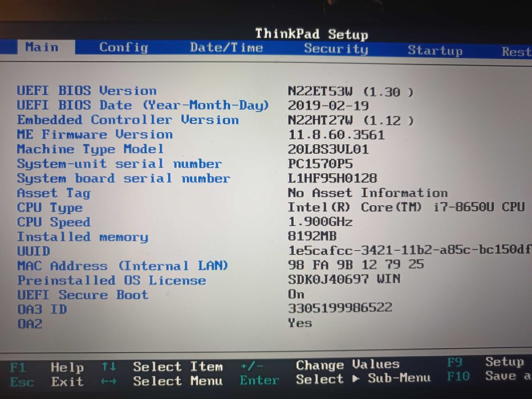
Task: Open the partially visible Restart tab
Action: click(x=517, y=52)
